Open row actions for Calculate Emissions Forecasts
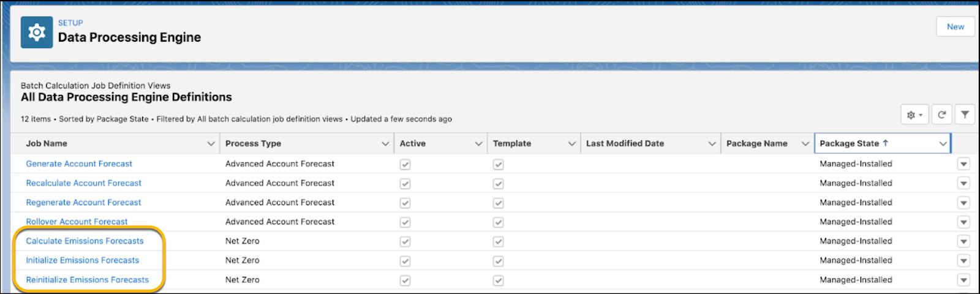980x294 pixels. click(963, 241)
